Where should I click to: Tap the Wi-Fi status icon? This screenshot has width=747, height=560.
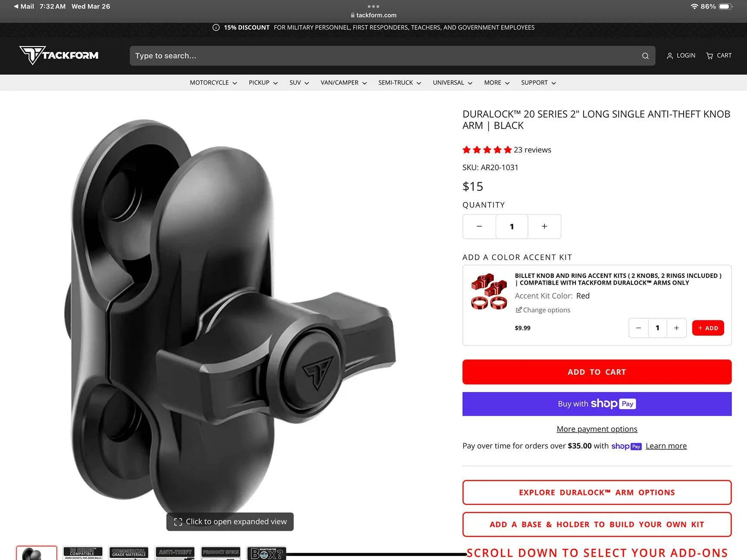694,6
